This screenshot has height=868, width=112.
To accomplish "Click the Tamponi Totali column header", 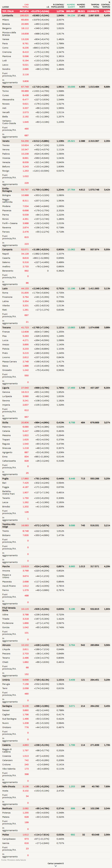I will tap(95, 6).
